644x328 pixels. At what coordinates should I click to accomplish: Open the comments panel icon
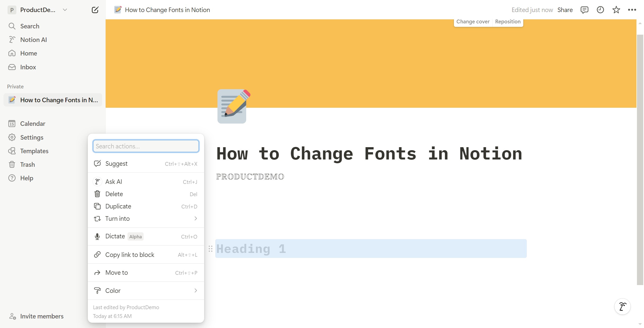point(584,10)
